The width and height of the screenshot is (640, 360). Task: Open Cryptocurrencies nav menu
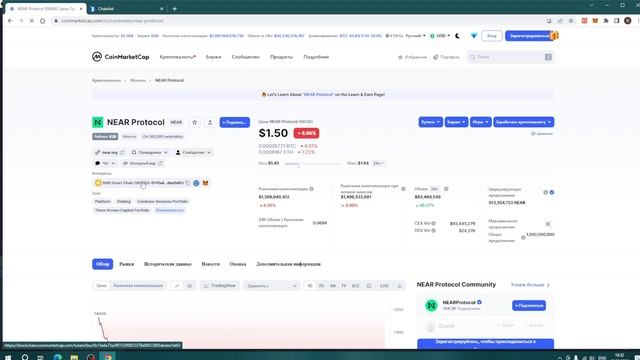point(178,57)
